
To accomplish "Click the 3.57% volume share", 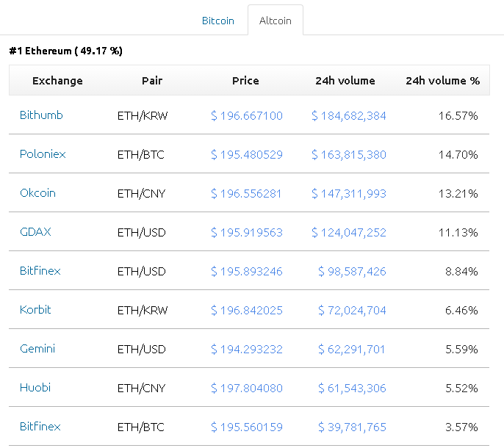I will click(x=461, y=427).
